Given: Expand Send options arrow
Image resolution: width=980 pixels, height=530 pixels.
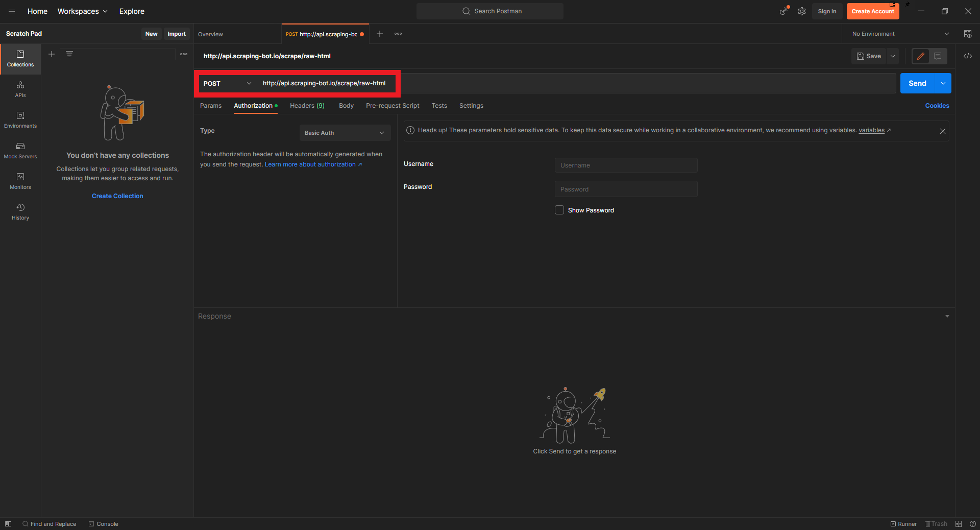Looking at the screenshot, I should [x=943, y=83].
